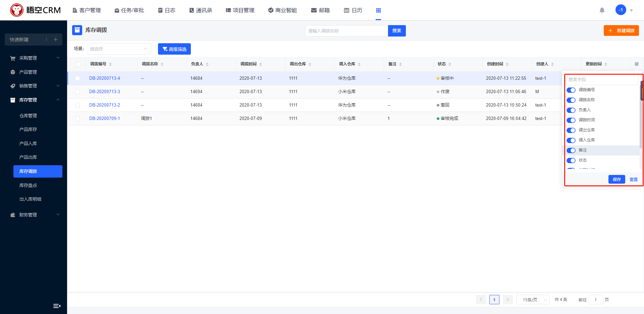
Task: Open the 通讯录 top menu
Action: tap(201, 10)
